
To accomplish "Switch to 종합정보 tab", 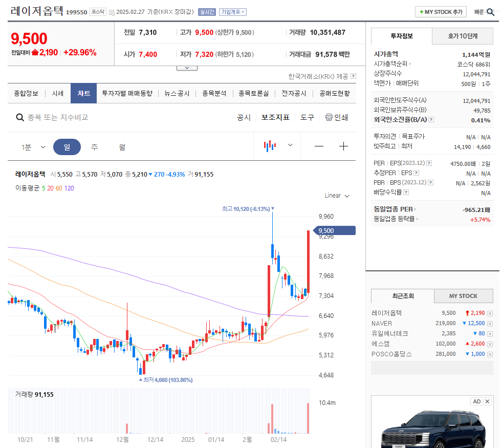I will tap(26, 94).
